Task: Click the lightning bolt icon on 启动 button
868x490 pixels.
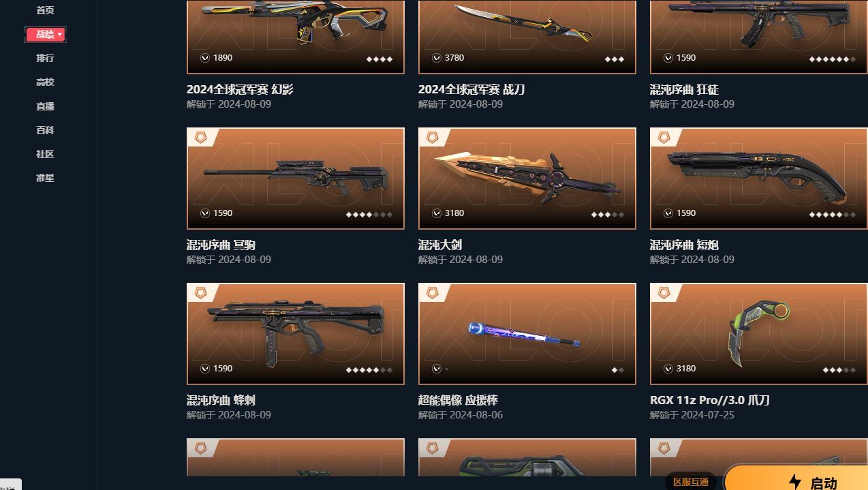Action: click(x=794, y=482)
